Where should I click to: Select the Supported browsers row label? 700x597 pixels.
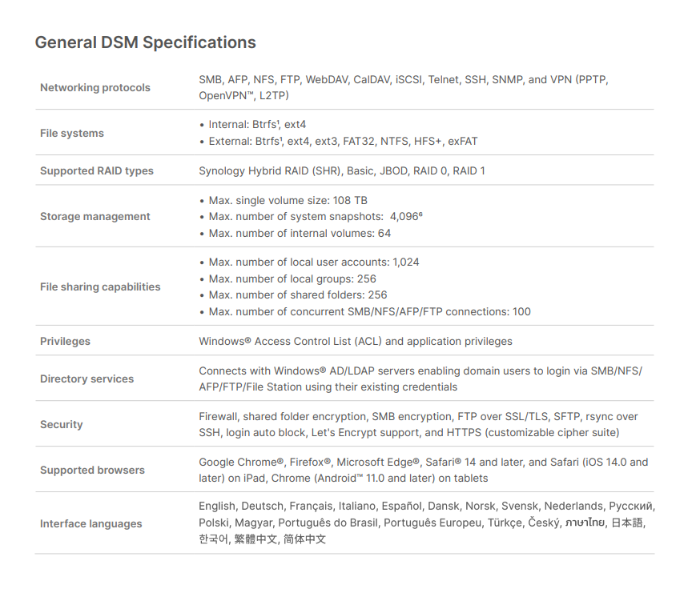tap(92, 470)
